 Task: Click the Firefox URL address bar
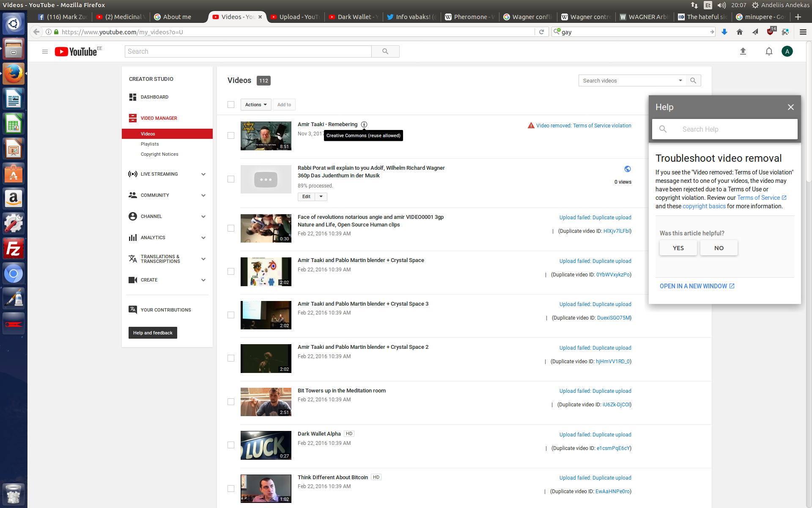point(296,32)
